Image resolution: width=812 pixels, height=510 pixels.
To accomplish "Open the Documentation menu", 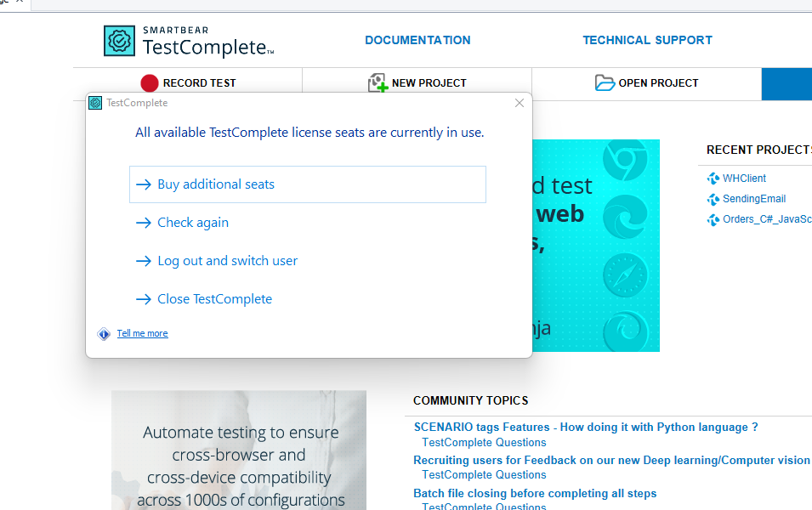I will [x=417, y=40].
